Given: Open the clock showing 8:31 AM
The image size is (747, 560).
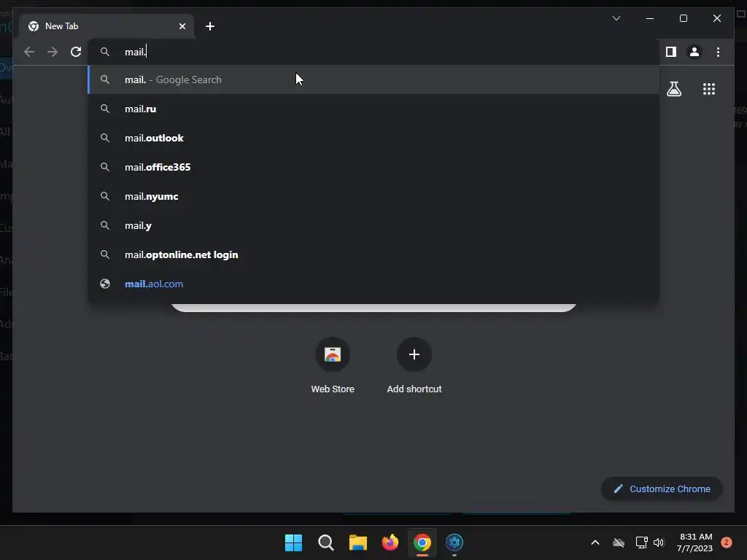Looking at the screenshot, I should coord(694,542).
